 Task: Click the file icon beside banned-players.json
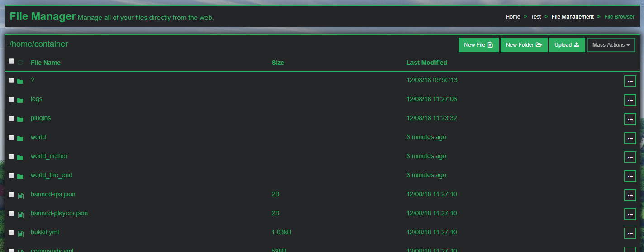[x=20, y=214]
